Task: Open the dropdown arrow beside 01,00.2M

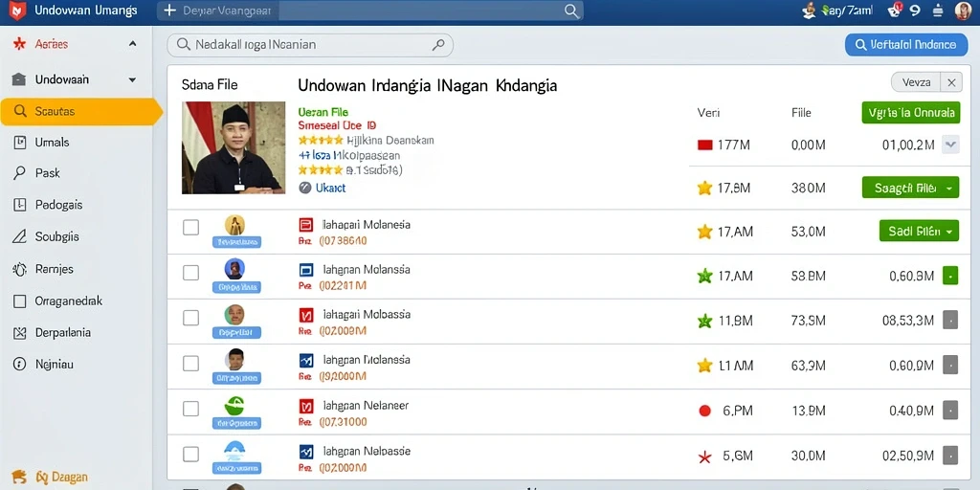Action: [950, 145]
